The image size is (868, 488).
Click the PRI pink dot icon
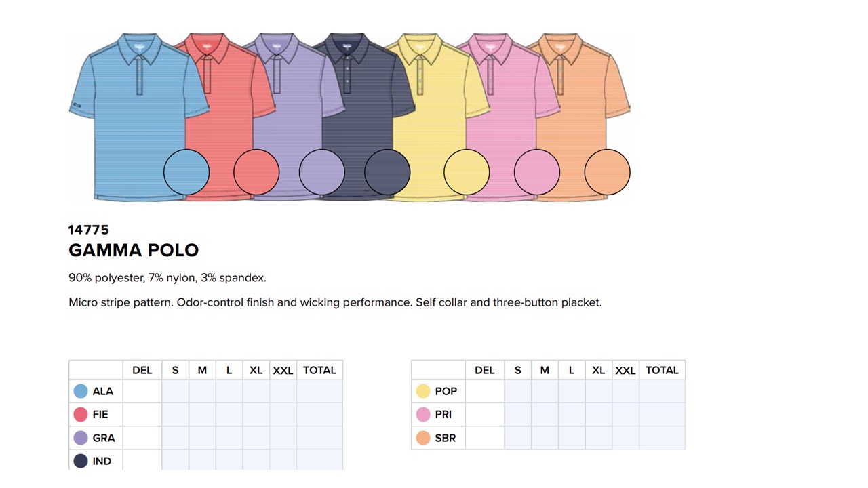tap(423, 414)
